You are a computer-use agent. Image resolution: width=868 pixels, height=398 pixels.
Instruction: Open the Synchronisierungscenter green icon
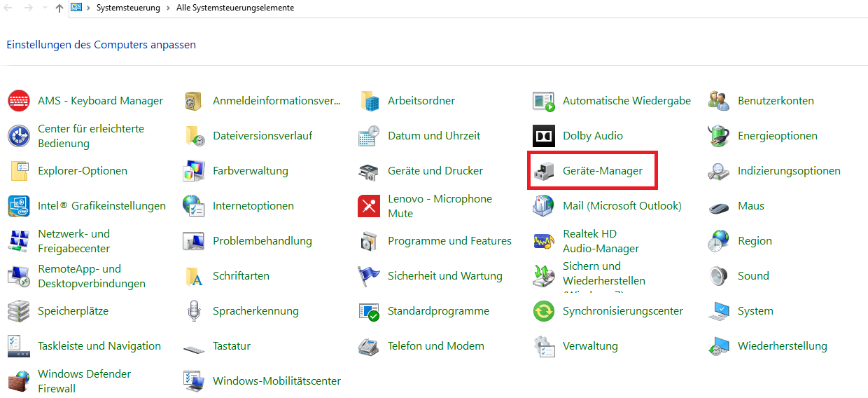544,311
